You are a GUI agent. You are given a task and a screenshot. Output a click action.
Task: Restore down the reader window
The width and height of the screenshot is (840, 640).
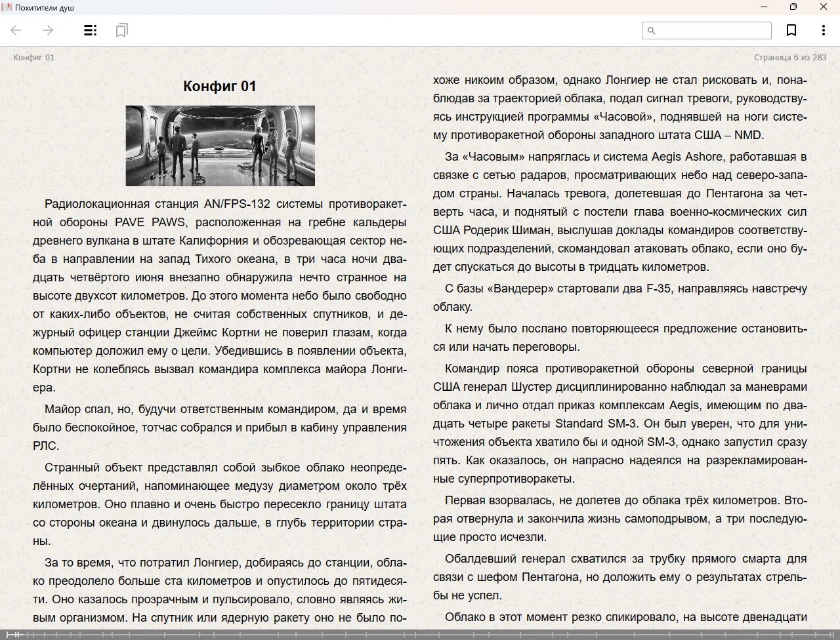click(793, 7)
